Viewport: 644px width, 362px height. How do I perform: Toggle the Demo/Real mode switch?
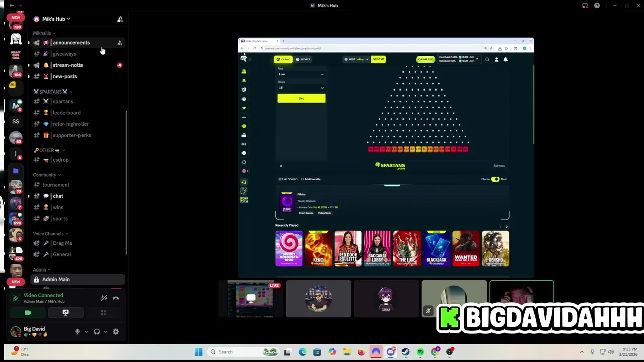click(x=495, y=179)
